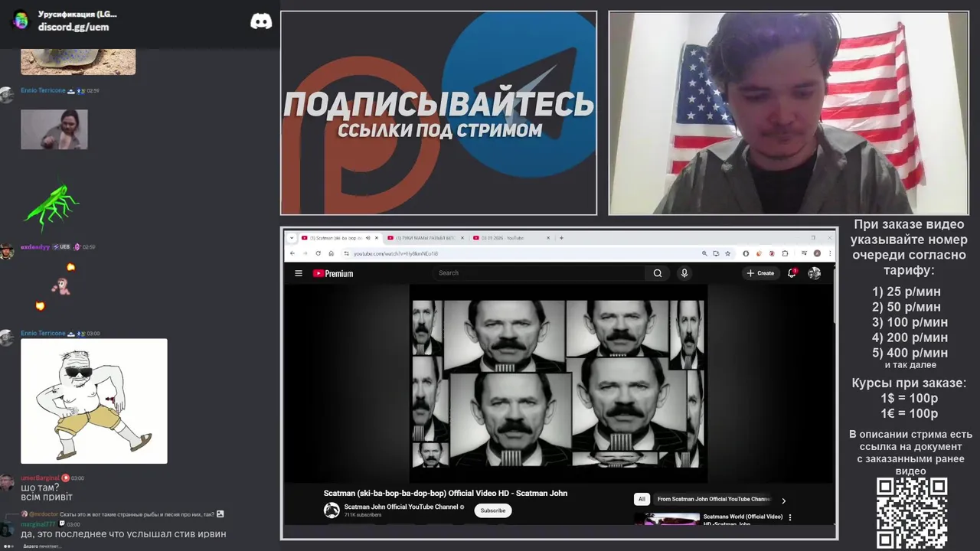This screenshot has width=980, height=551.
Task: Click Ennio Terricone avatar at 02:59
Action: pyautogui.click(x=7, y=95)
